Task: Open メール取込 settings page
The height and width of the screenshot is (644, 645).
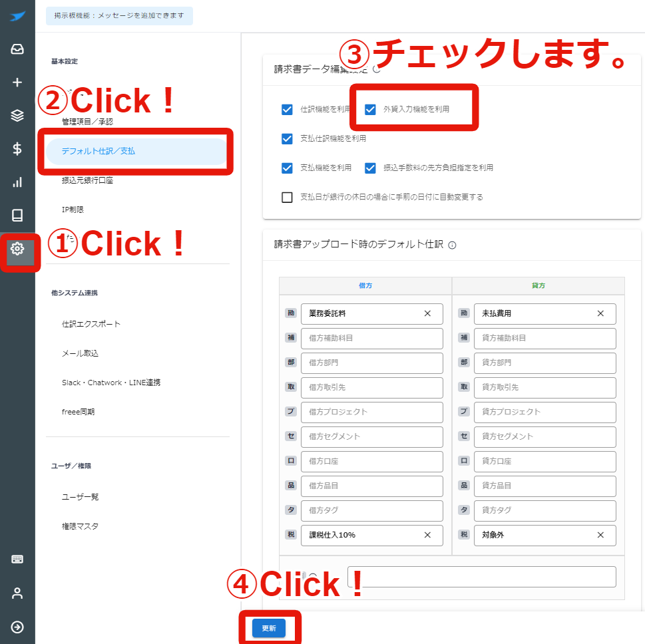Action: coord(81,353)
